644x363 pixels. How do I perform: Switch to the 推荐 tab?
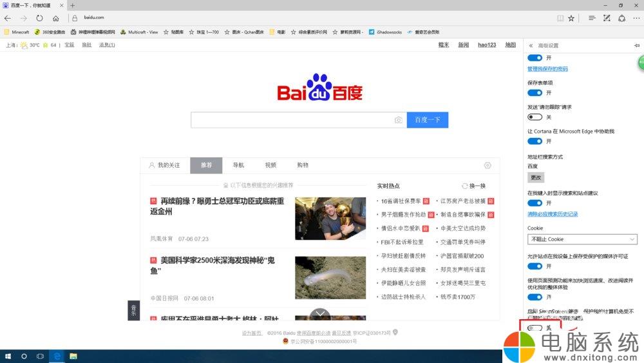[x=206, y=165]
